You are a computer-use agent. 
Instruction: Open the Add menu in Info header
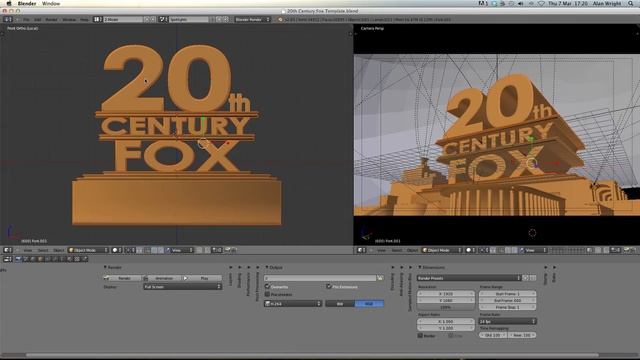tap(38, 19)
